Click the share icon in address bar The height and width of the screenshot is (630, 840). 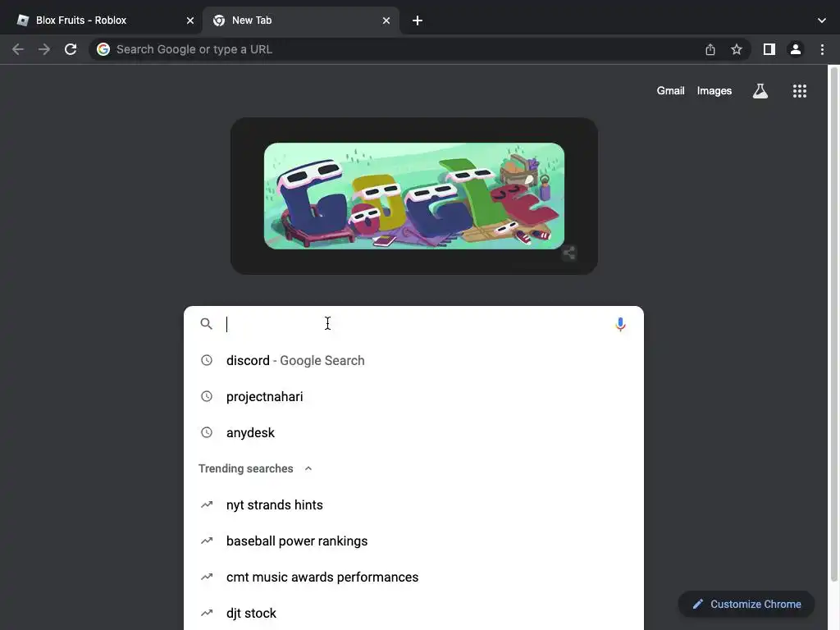[x=710, y=49]
